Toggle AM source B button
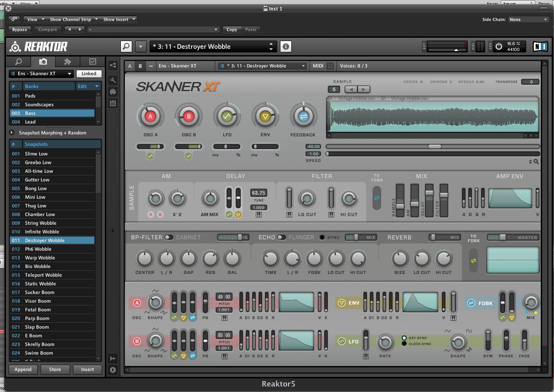The height and width of the screenshot is (392, 554). pyautogui.click(x=160, y=214)
